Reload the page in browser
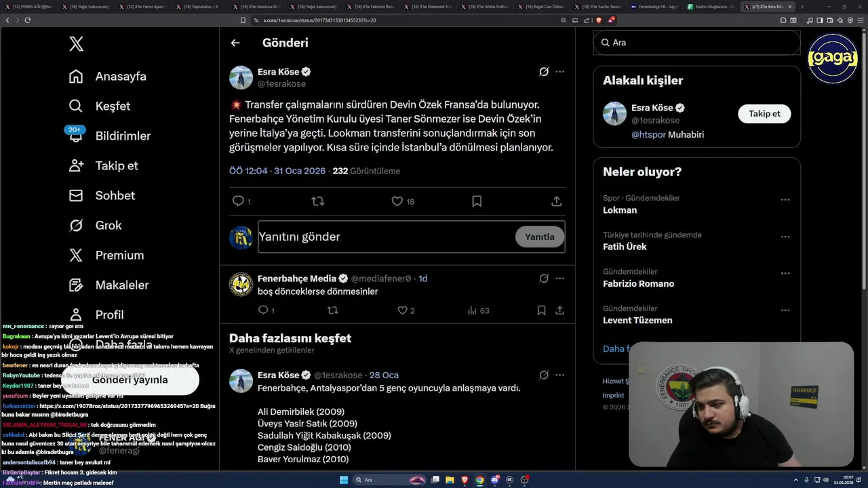The height and width of the screenshot is (488, 868). click(27, 20)
